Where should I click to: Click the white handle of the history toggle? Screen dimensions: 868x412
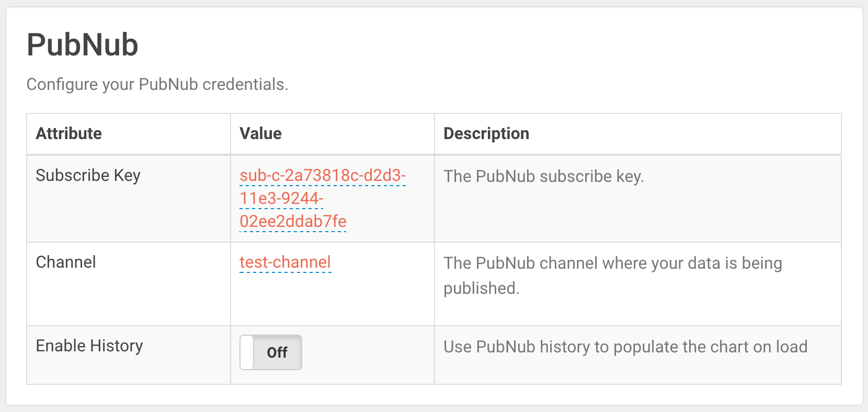tap(247, 352)
